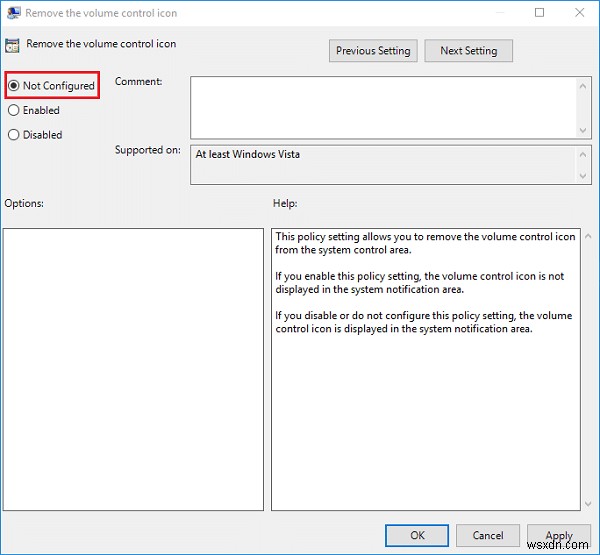Screen dimensions: 600x555
Task: Go to Next Setting
Action: [x=469, y=51]
